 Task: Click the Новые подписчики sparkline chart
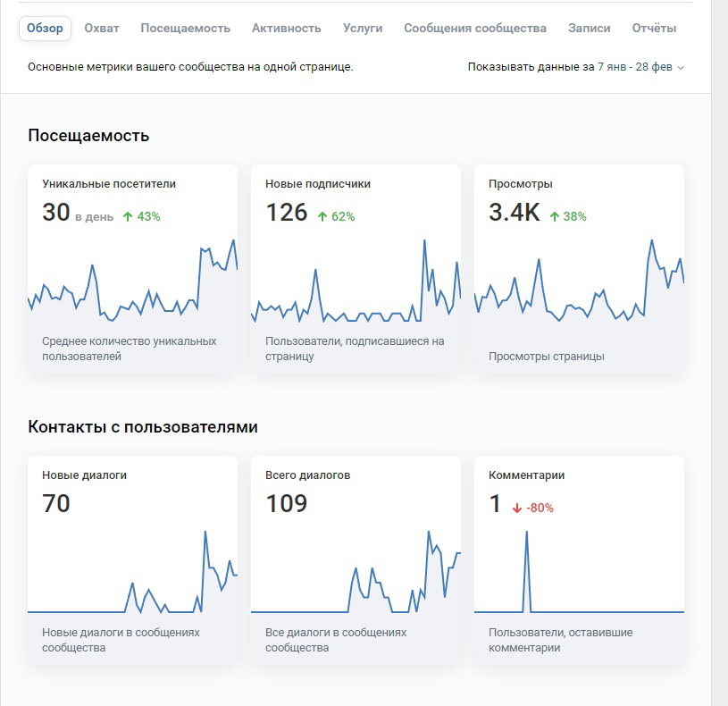[x=356, y=281]
